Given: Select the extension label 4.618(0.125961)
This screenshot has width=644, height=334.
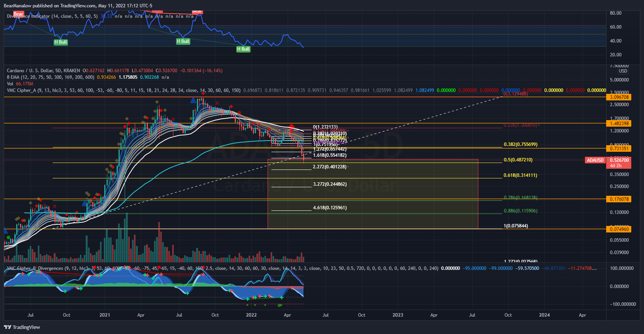Looking at the screenshot, I should (x=330, y=208).
